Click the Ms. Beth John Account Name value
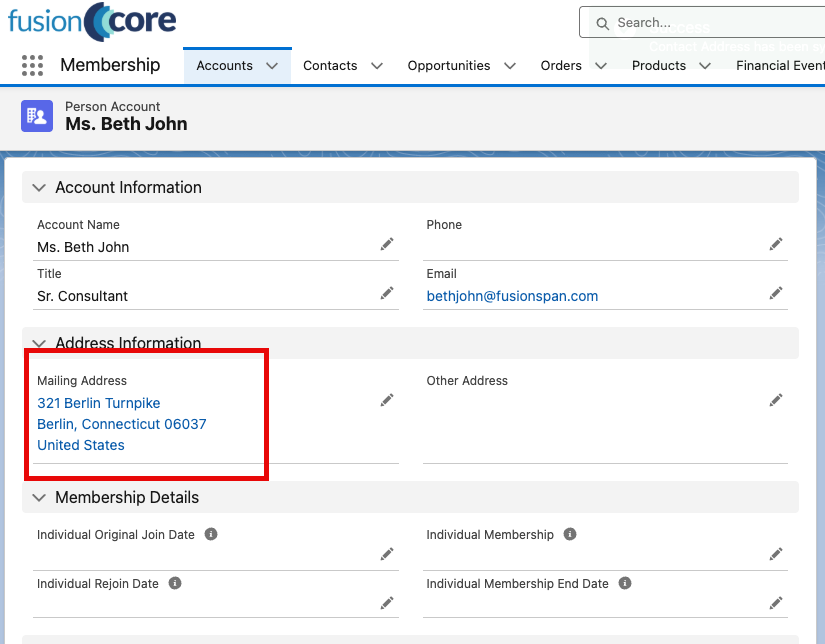 pyautogui.click(x=83, y=247)
